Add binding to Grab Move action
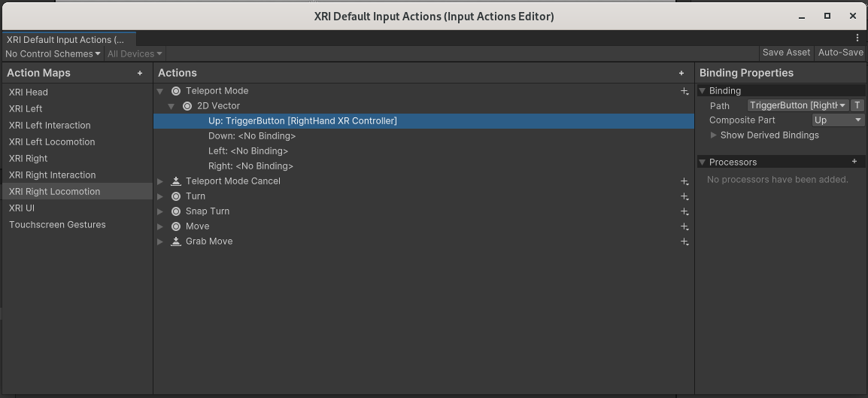This screenshot has height=398, width=868. (x=684, y=242)
